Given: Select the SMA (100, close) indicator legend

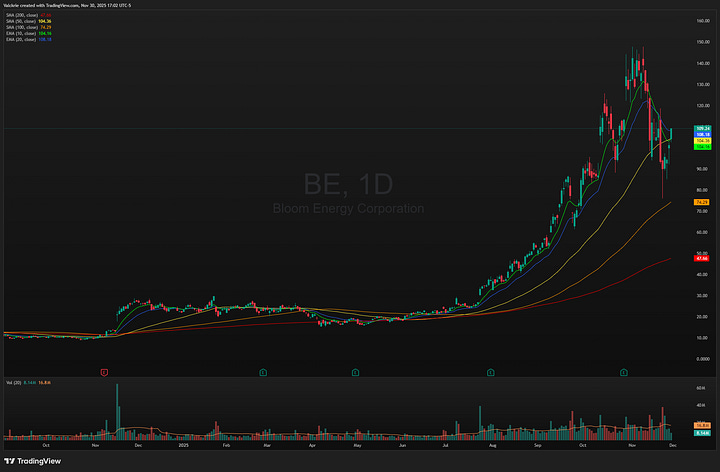Looking at the screenshot, I should [28, 27].
